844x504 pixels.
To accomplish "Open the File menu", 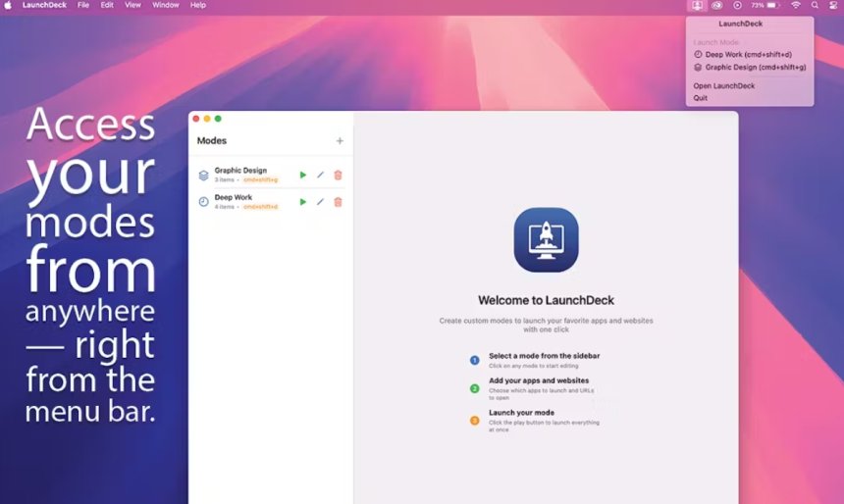I will [82, 5].
